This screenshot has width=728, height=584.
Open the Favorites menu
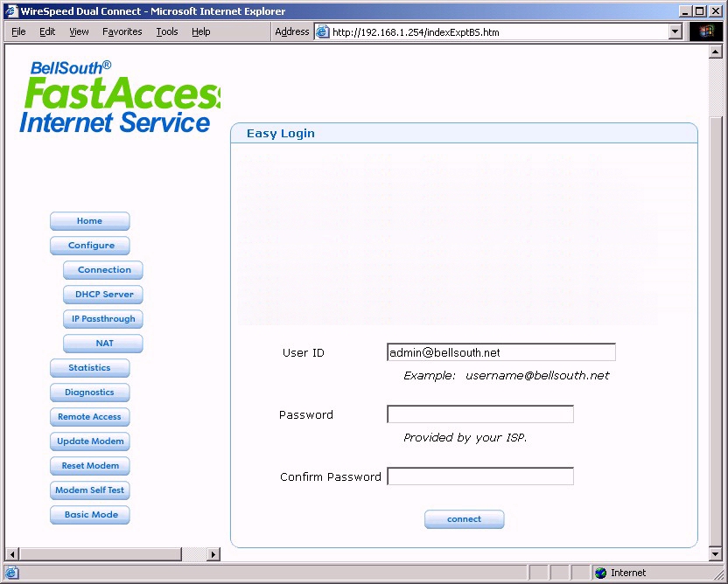coord(122,31)
